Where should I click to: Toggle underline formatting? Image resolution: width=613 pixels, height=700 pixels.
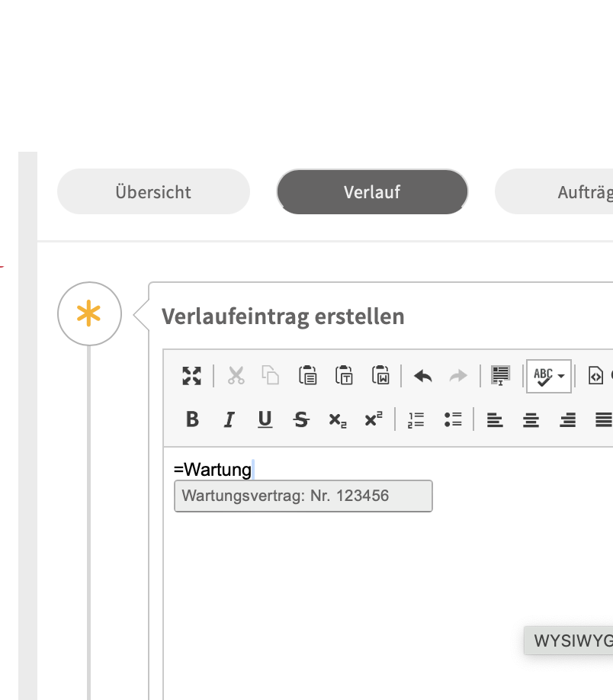coord(265,419)
